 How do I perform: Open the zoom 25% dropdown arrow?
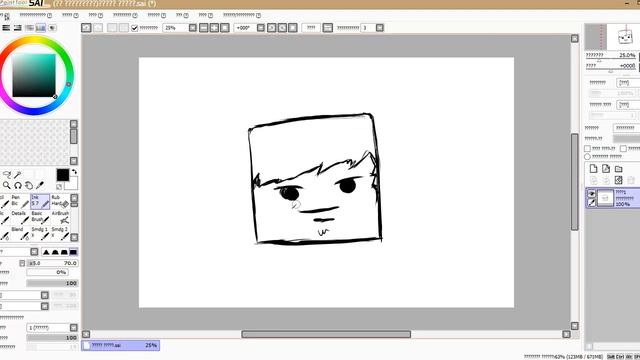click(x=193, y=28)
